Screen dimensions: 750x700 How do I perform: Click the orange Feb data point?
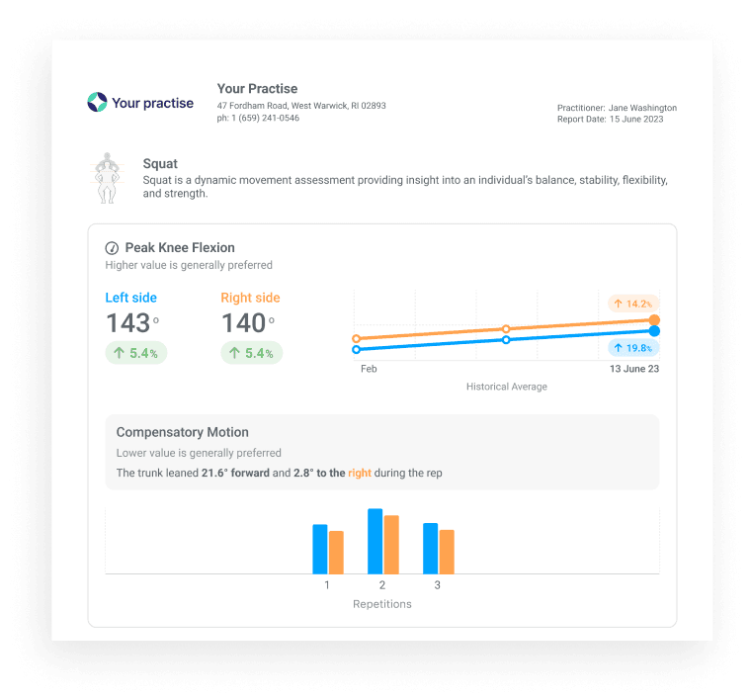[356, 339]
